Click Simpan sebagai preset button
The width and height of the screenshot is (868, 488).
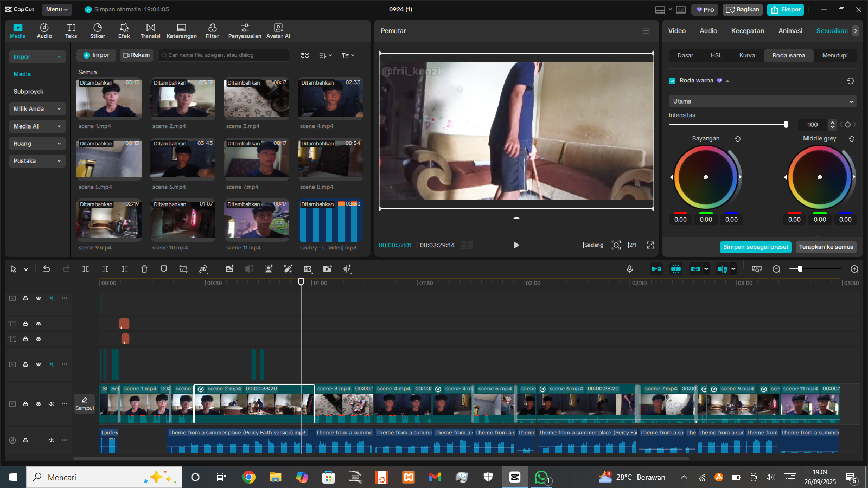click(x=755, y=247)
